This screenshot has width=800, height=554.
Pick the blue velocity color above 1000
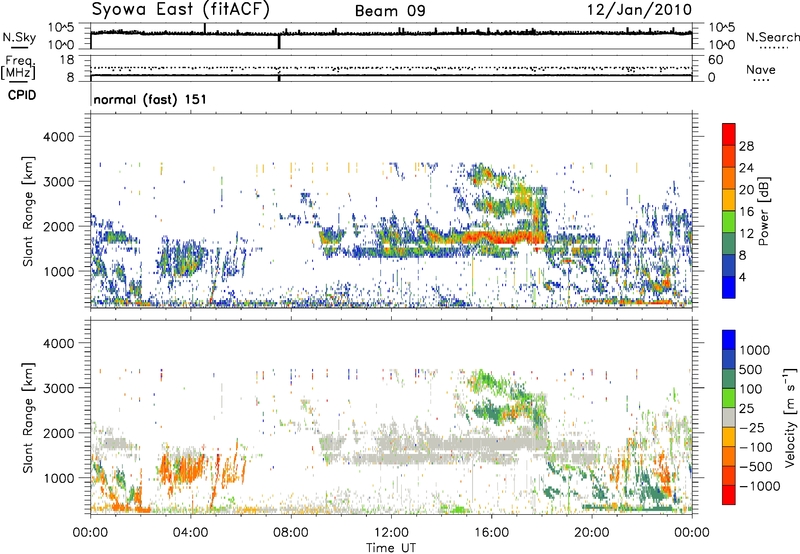[729, 340]
